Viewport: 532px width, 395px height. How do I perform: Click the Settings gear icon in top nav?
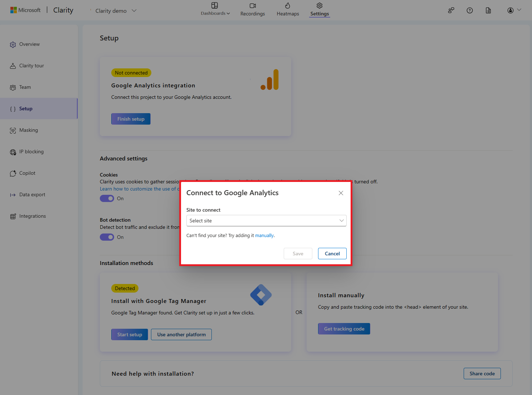(319, 5)
